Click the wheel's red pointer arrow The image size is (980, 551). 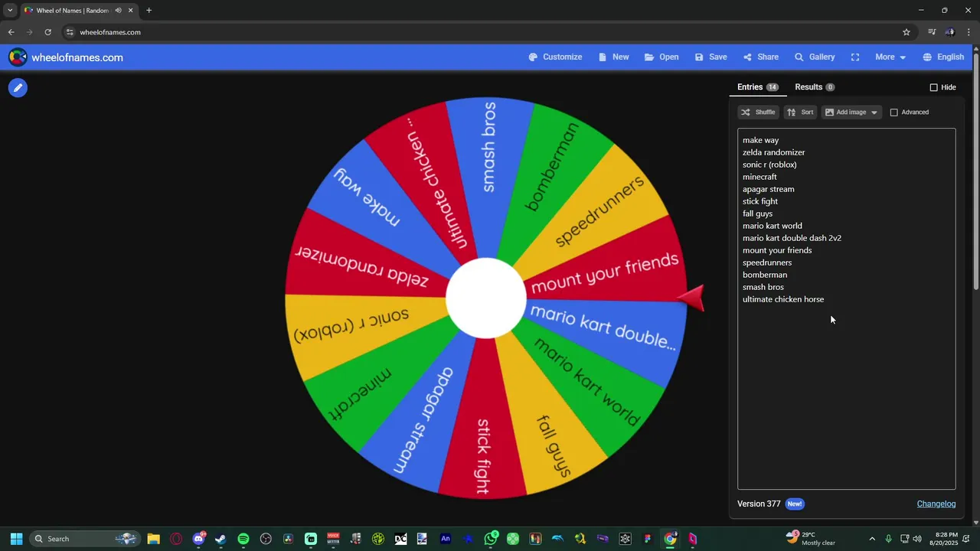click(691, 298)
